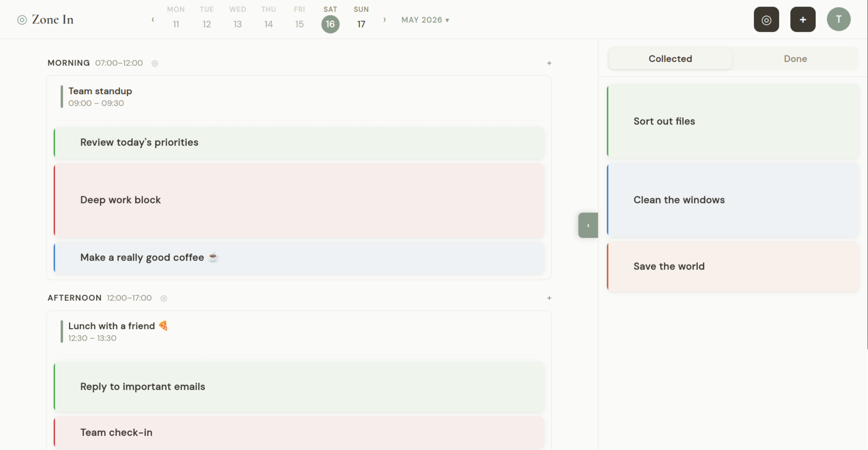Select Tuesday 12 in the week bar
This screenshot has height=450, width=868.
(207, 18)
